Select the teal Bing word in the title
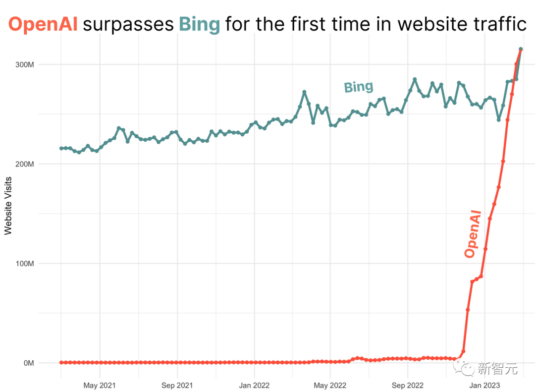 coord(200,25)
